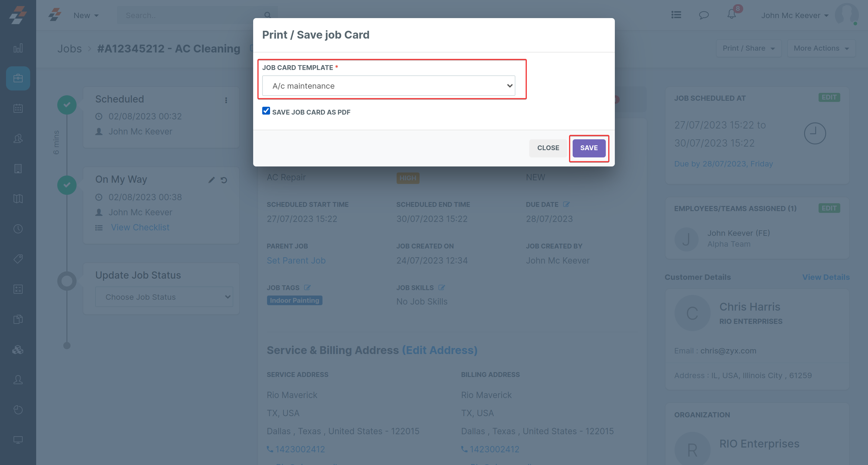Click the undo icon on On My Way

[x=224, y=180]
